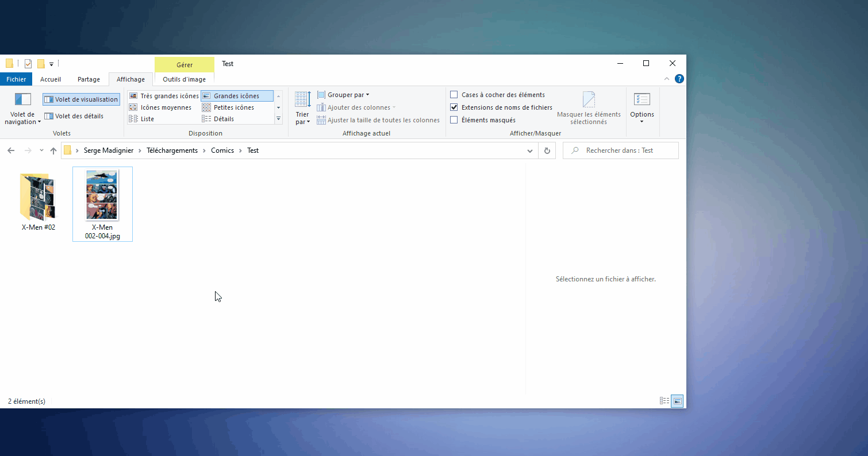Viewport: 868px width, 456px height.
Task: Switch to details view via status bar icon
Action: point(665,401)
